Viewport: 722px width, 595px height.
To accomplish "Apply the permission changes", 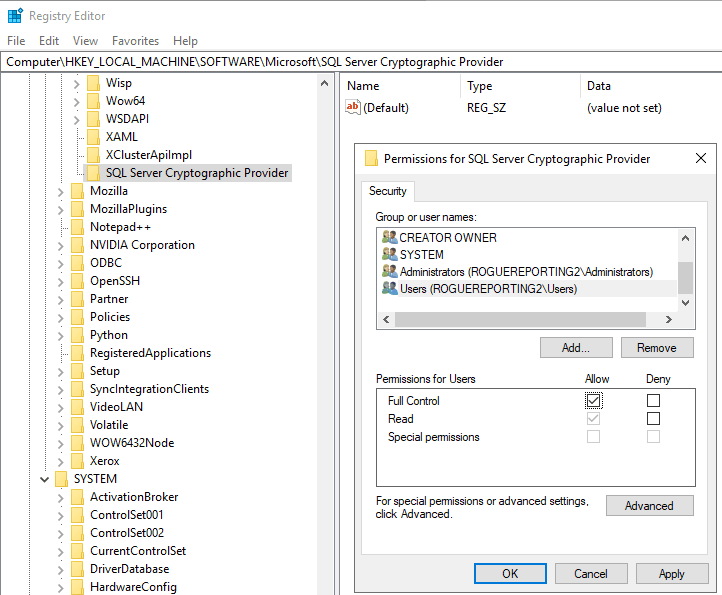I will [672, 573].
